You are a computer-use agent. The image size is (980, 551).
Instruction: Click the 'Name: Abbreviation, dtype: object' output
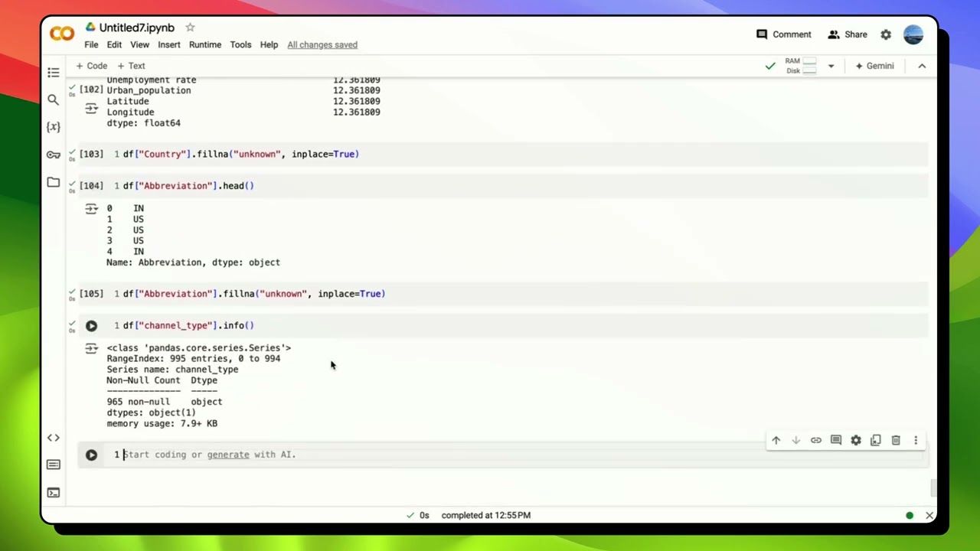194,262
